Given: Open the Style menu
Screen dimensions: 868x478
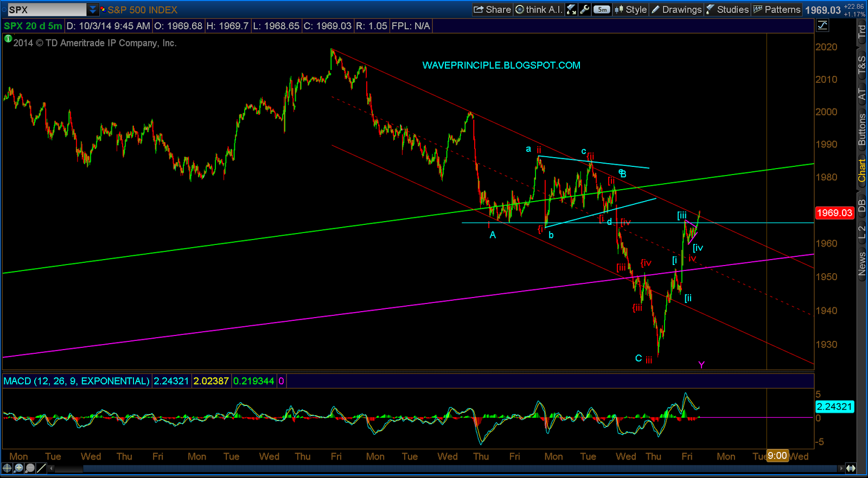Looking at the screenshot, I should coord(630,9).
